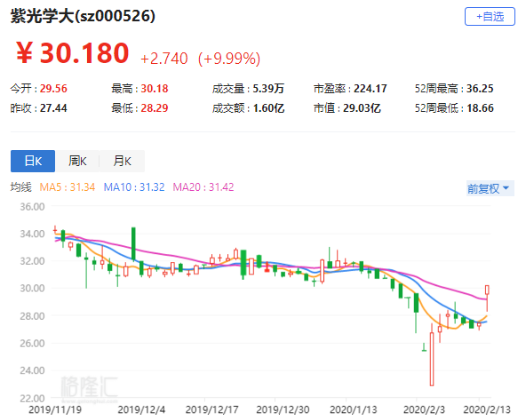Click the 2019/12/17 date axis label
The image size is (526, 420).
[x=211, y=409]
